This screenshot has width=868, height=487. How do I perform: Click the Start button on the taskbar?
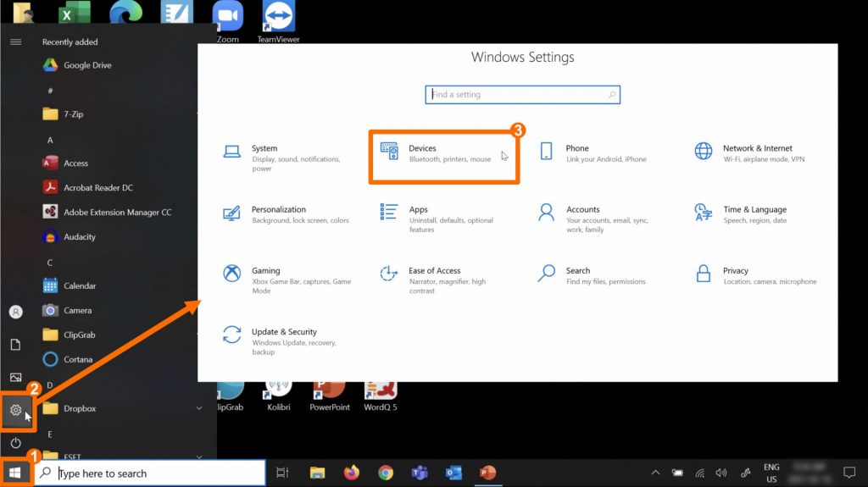pos(15,473)
